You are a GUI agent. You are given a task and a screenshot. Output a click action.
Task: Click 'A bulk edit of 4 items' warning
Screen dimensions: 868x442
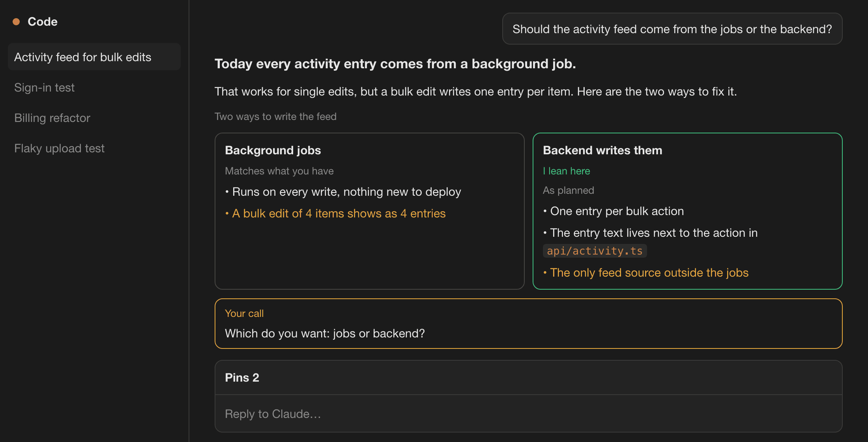tap(339, 214)
